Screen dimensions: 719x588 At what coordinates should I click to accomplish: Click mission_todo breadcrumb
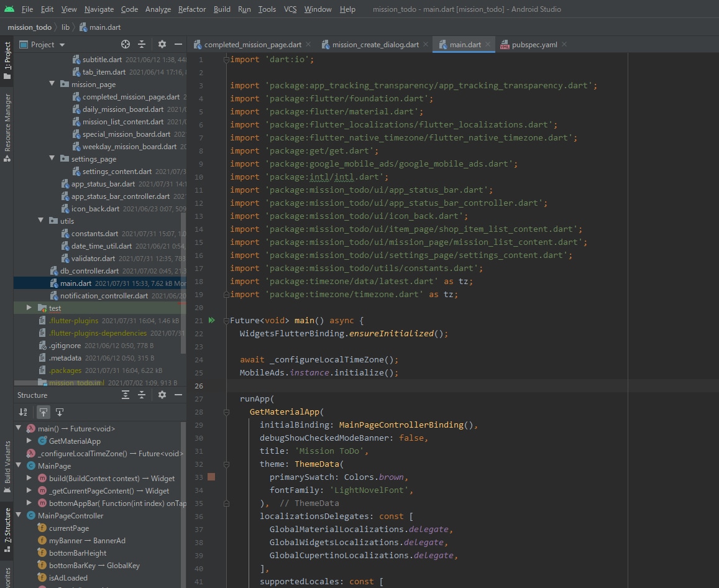29,27
